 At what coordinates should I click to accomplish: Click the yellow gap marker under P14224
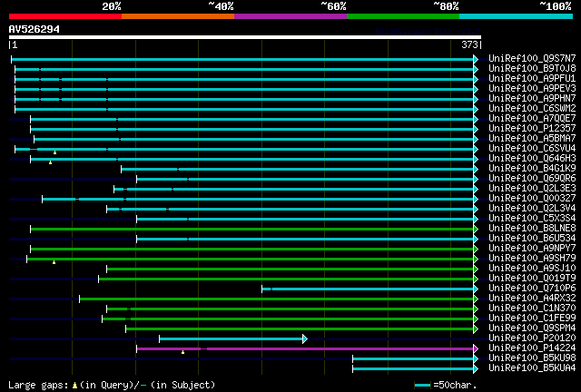coord(183,352)
